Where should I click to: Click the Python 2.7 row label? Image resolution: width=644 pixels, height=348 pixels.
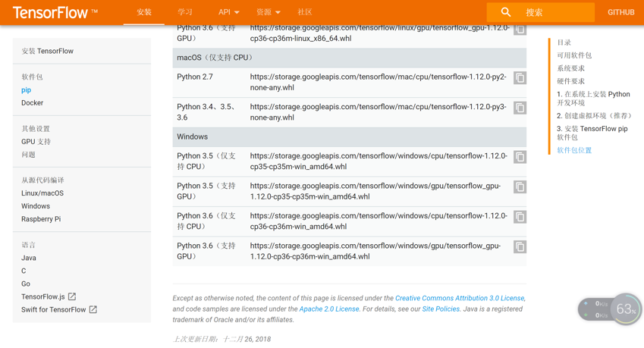(x=195, y=77)
